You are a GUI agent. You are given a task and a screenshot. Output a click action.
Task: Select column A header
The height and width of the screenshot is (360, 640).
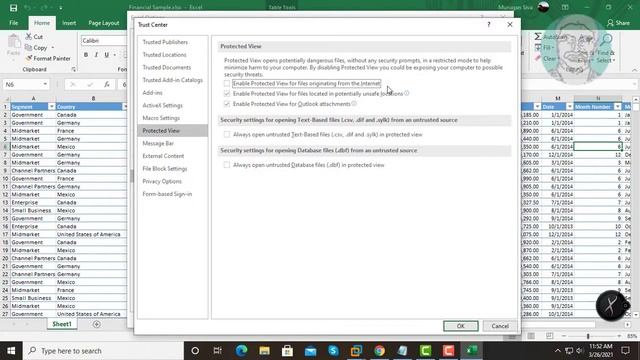point(33,98)
